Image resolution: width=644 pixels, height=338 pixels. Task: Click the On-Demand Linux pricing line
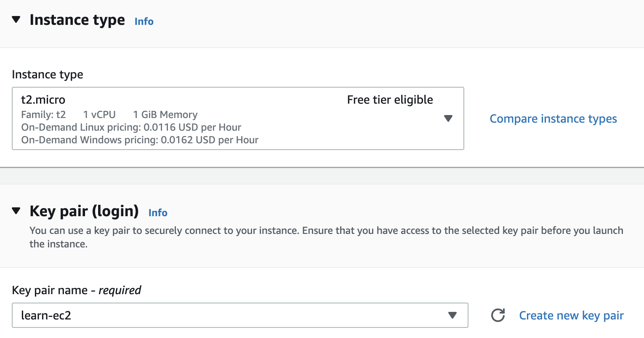[x=131, y=127]
